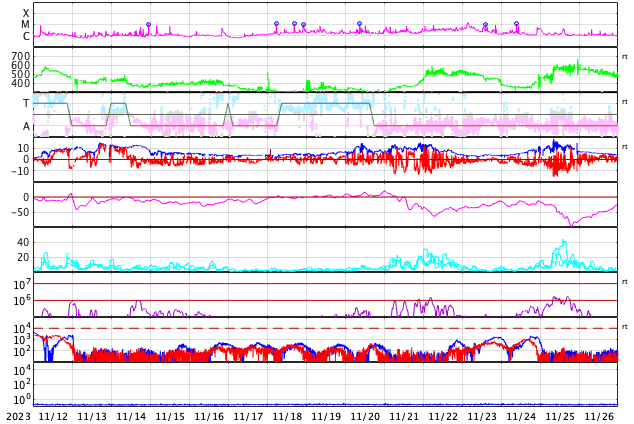Viewport: 634px width, 424px height.
Task: Click the "500" axis label
Action: point(21,74)
